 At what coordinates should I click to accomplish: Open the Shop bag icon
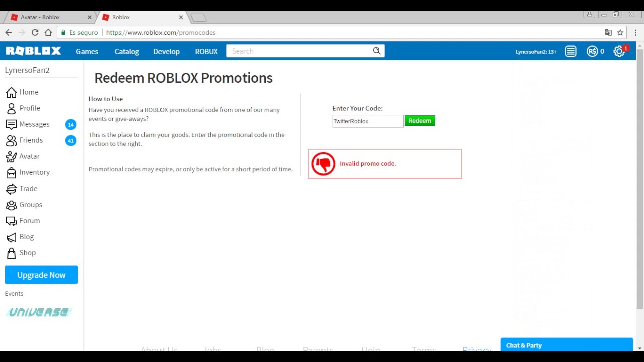(11, 253)
